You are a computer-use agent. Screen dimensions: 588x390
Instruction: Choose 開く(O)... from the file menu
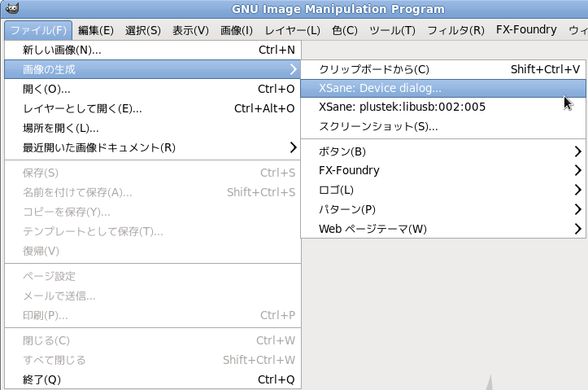pos(153,89)
